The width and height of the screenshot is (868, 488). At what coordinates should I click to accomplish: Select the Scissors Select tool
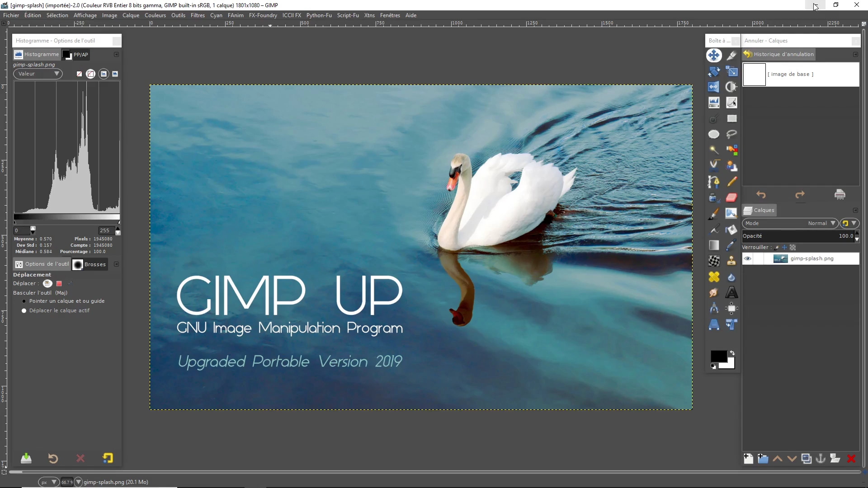pos(714,166)
